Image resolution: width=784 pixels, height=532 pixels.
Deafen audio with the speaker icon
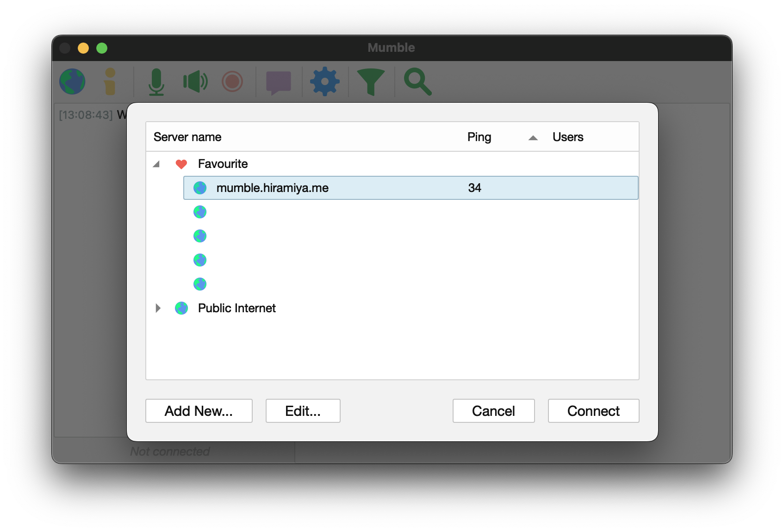(195, 82)
